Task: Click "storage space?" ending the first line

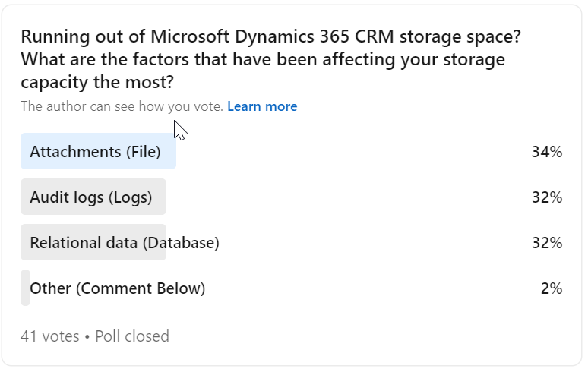Action: tap(460, 36)
